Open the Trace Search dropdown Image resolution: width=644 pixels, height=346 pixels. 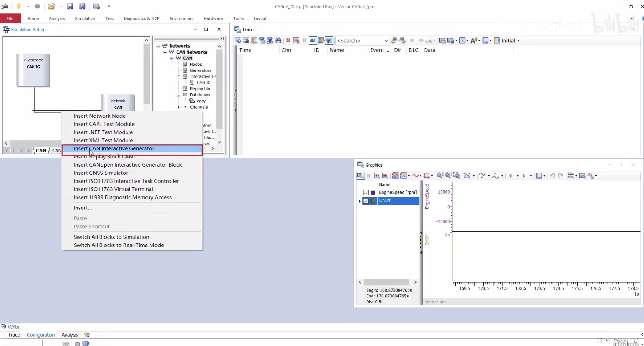(386, 41)
